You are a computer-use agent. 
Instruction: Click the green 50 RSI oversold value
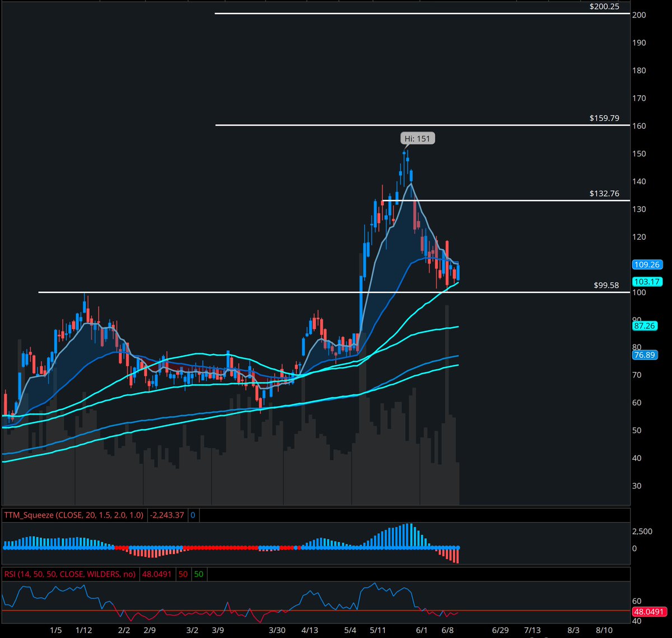click(x=198, y=575)
